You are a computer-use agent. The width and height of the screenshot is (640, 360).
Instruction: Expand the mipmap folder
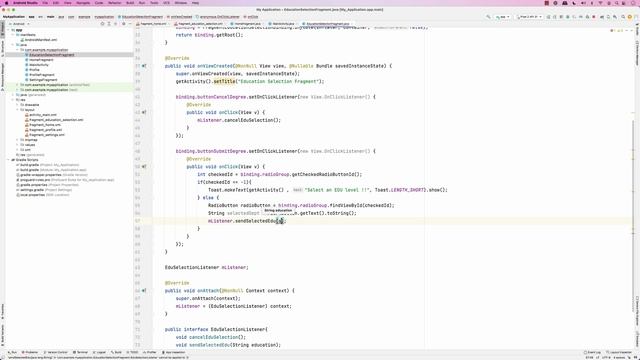click(x=18, y=140)
